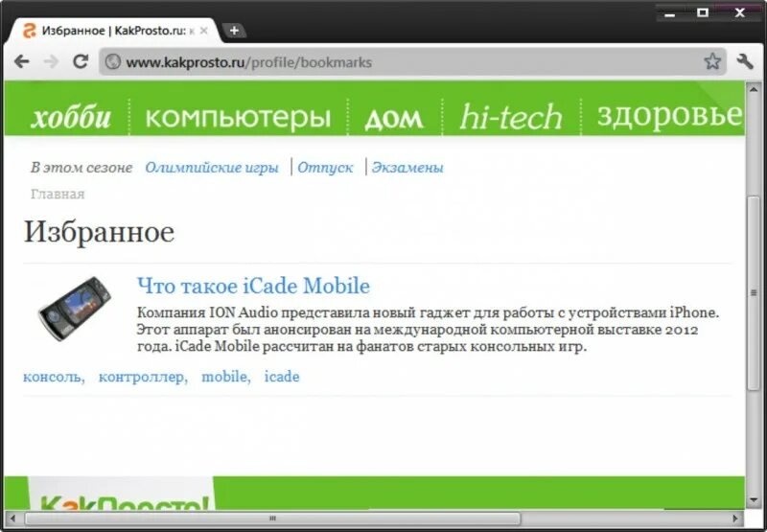Screen dimensions: 767x532
Task: Click the KakProsto favicon on the tab
Action: [30, 31]
